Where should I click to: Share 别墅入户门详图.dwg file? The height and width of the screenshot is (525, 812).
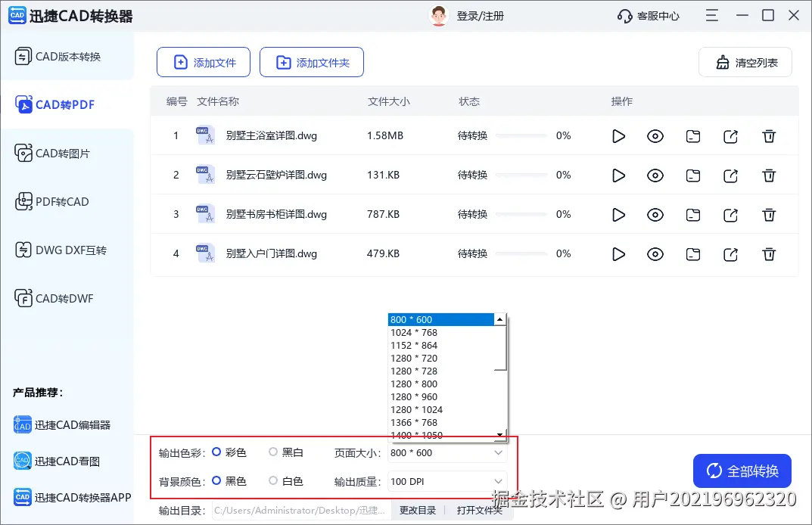click(731, 254)
